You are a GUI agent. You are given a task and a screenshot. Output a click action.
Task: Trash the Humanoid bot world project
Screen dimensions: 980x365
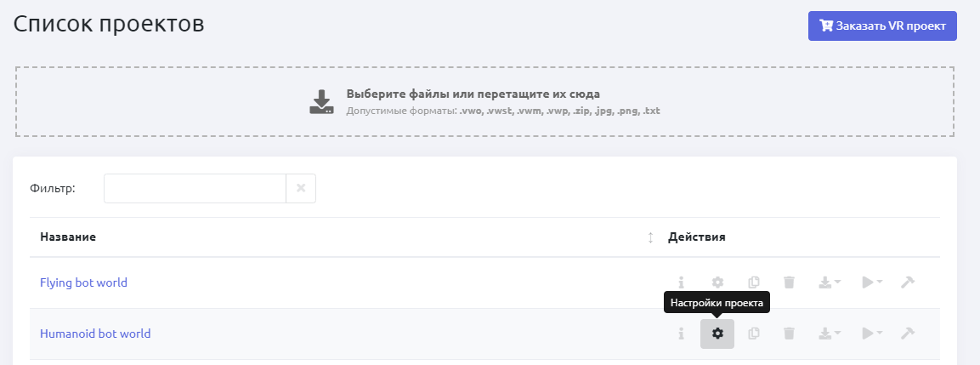click(x=789, y=334)
